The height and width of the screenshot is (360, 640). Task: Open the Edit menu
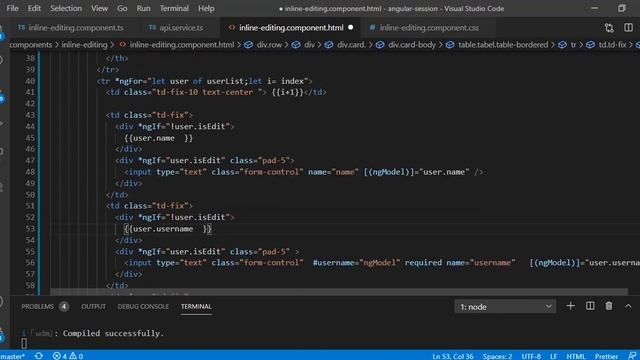[x=34, y=8]
